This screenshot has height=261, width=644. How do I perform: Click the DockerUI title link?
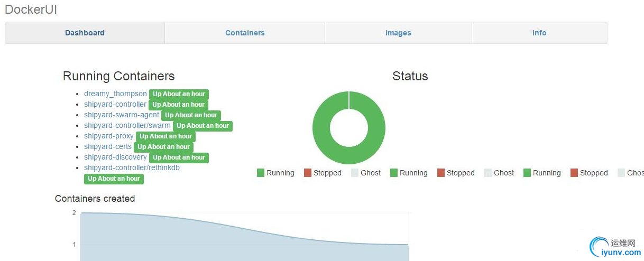point(31,9)
